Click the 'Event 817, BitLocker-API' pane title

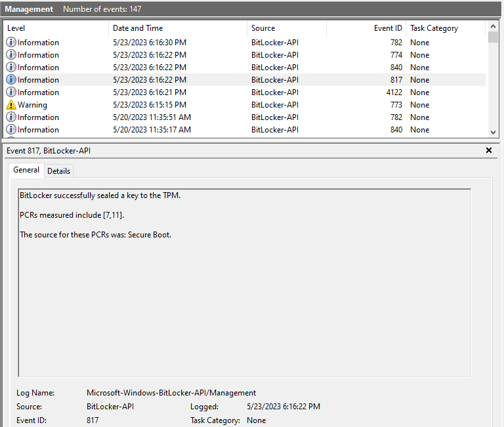click(x=49, y=151)
